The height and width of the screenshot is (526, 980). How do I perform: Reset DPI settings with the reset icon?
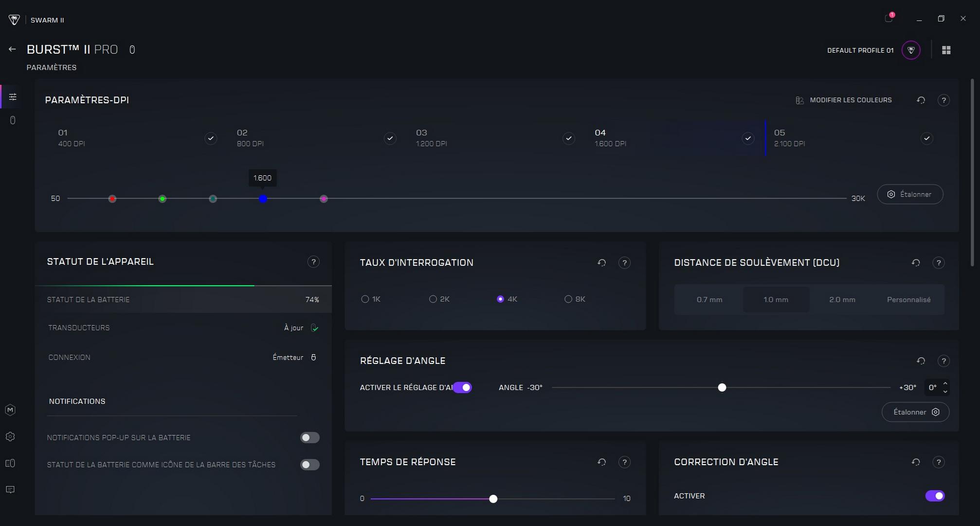921,100
